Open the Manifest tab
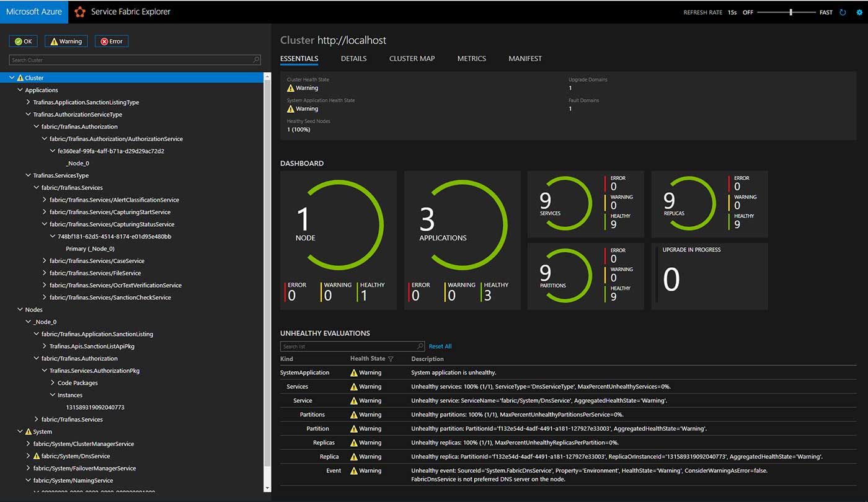Viewport: 868px width, 502px height. tap(525, 58)
